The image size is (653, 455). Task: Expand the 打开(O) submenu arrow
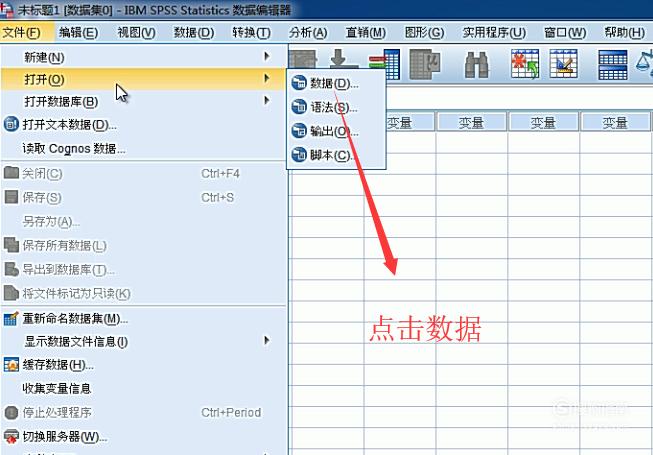267,78
